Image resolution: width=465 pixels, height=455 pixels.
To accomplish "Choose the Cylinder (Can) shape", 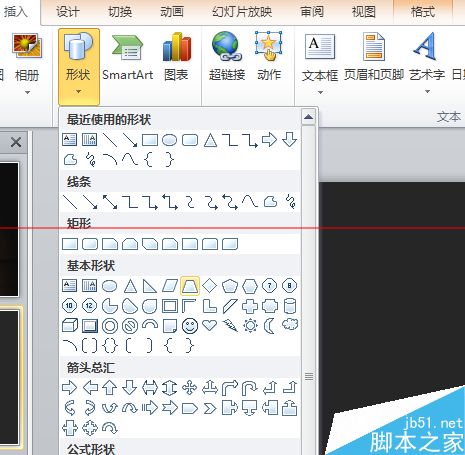I will [290, 306].
